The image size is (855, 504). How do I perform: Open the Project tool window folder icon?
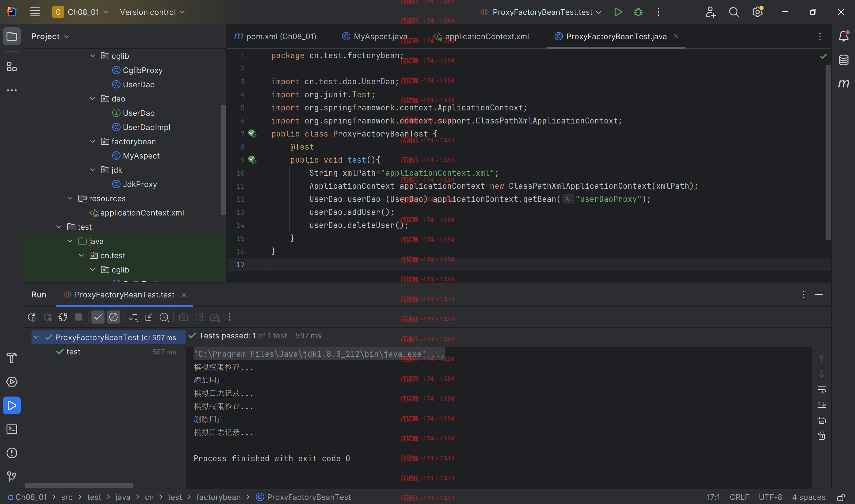(12, 36)
